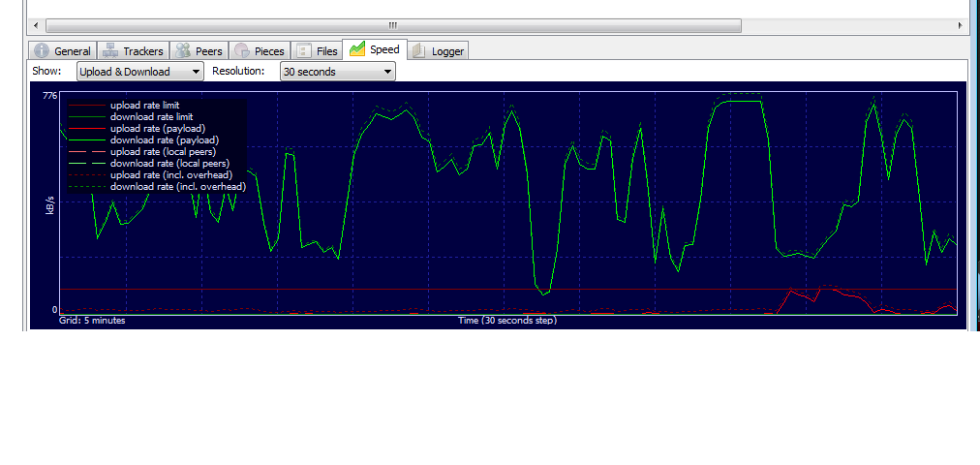Screen dimensions: 980x465
Task: Click the horizontal scrollbar left arrow
Action: point(36,25)
